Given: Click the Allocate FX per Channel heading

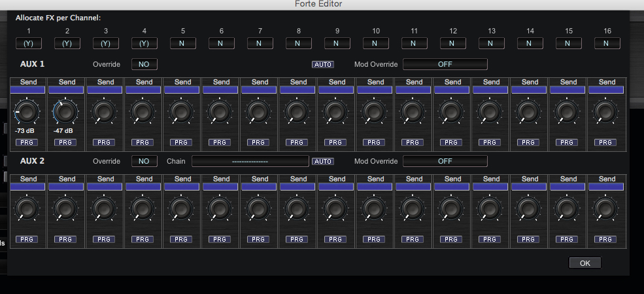Looking at the screenshot, I should (x=58, y=18).
